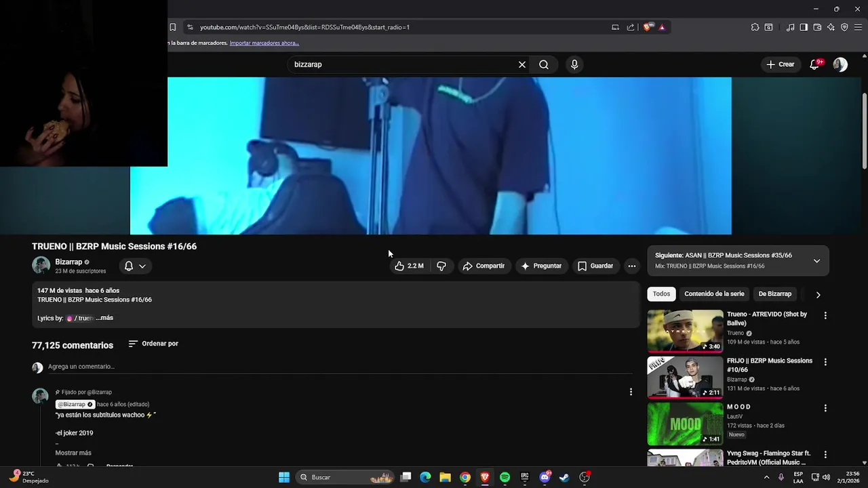Screen dimensions: 868x488
Task: Expand pinned comment with Mostrar más
Action: tap(73, 453)
